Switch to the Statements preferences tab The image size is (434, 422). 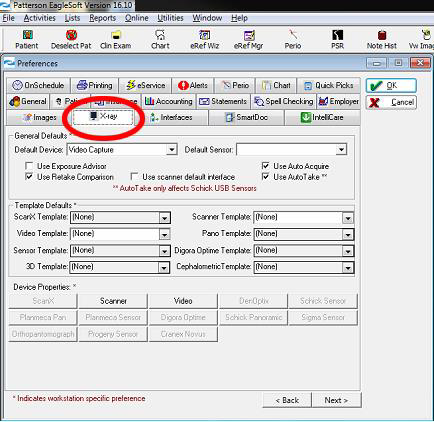click(223, 101)
